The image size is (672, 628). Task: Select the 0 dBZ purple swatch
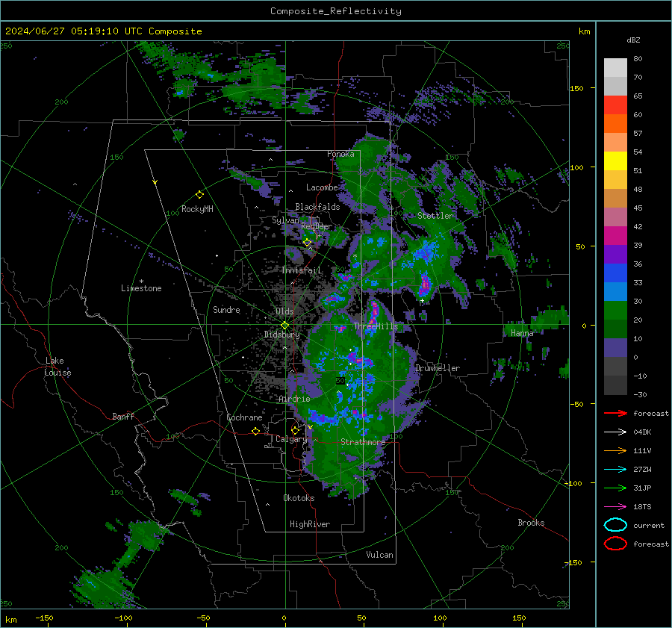pyautogui.click(x=615, y=347)
